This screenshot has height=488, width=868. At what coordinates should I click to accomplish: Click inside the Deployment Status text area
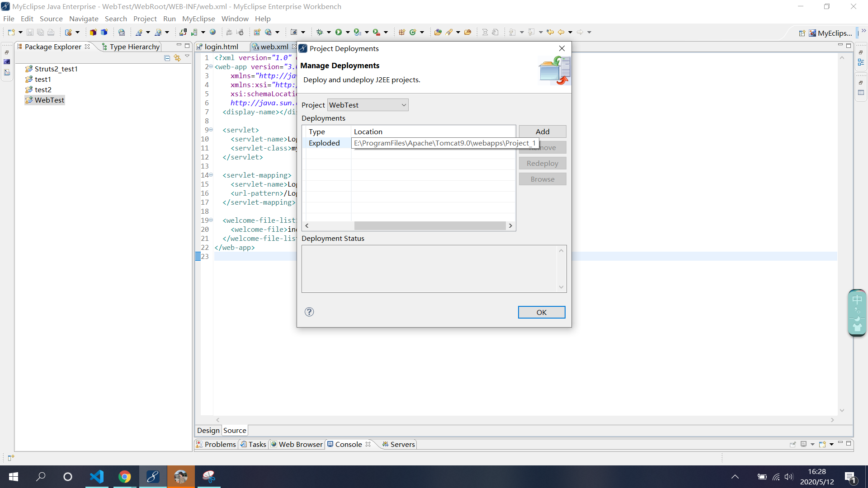pyautogui.click(x=429, y=269)
